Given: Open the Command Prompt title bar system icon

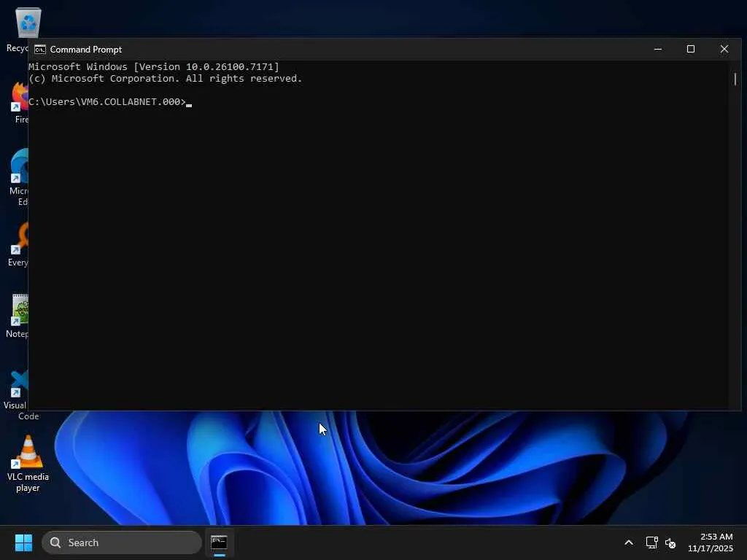Looking at the screenshot, I should (40, 50).
